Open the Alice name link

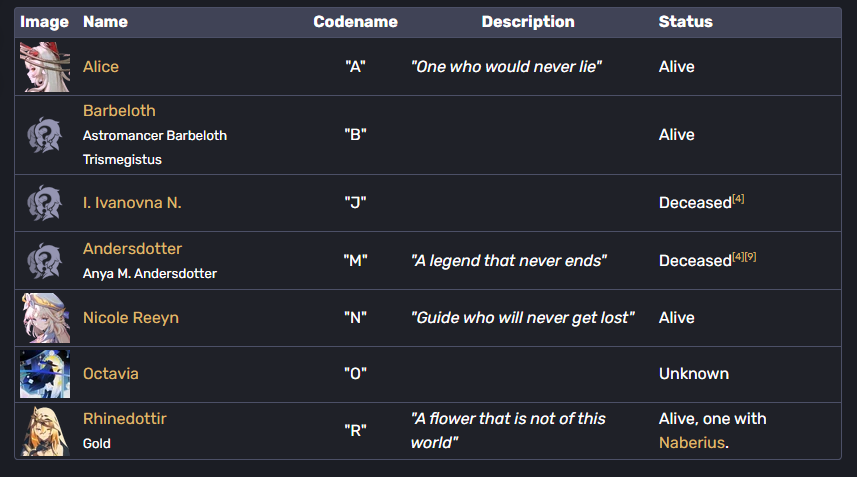101,67
